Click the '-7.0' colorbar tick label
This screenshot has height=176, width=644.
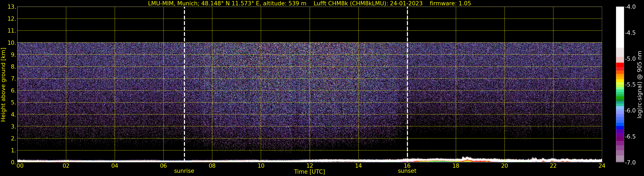pos(630,163)
